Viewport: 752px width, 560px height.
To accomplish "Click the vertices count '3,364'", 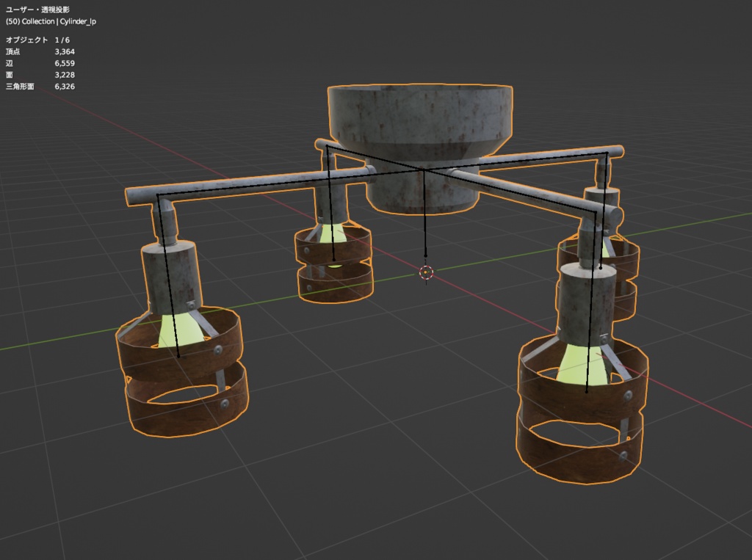I will 65,51.
